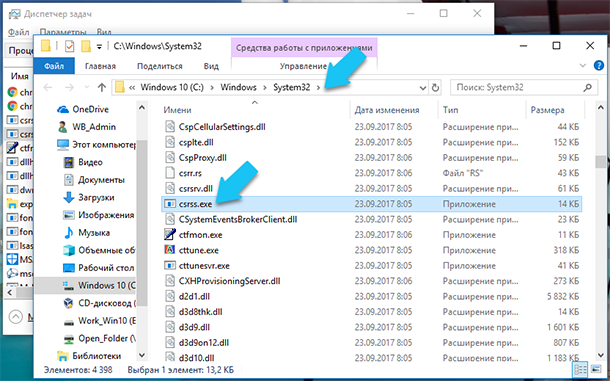Refresh the System32 folder view
This screenshot has width=610, height=381.
click(x=435, y=88)
